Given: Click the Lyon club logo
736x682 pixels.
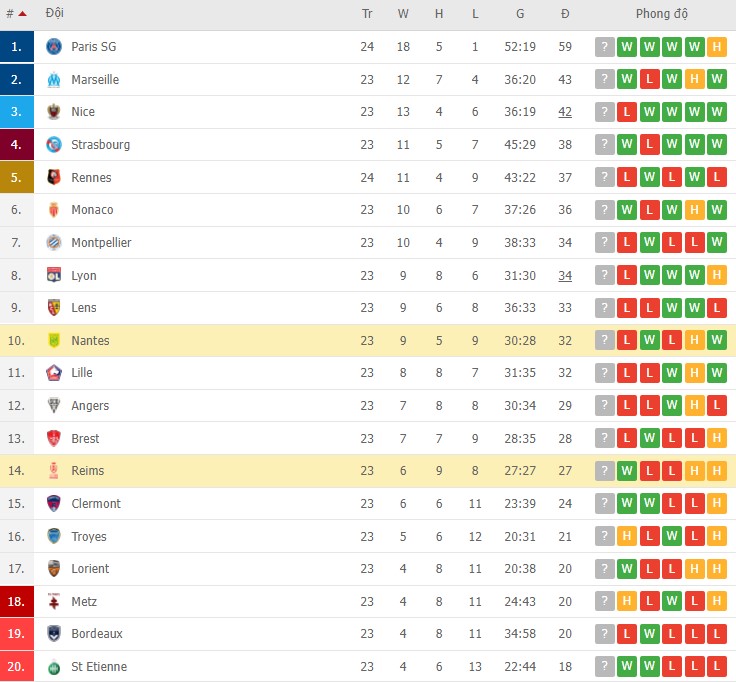Looking at the screenshot, I should (x=54, y=275).
